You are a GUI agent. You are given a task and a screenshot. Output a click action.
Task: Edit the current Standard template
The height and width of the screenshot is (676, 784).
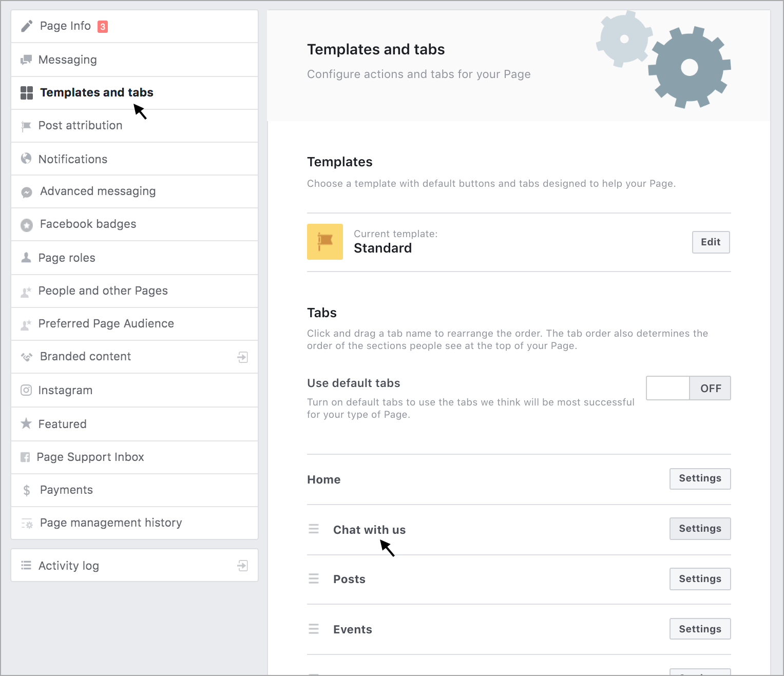click(711, 242)
